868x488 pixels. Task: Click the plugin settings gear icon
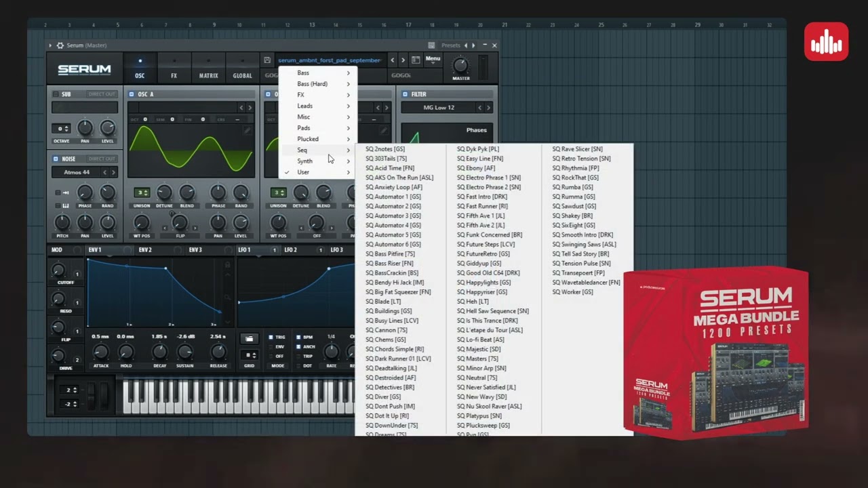[x=60, y=45]
